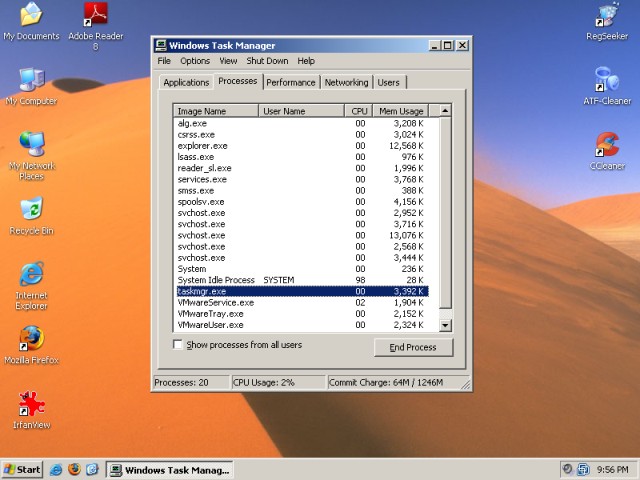
Task: Select the alg.exe process row
Action: [301, 123]
